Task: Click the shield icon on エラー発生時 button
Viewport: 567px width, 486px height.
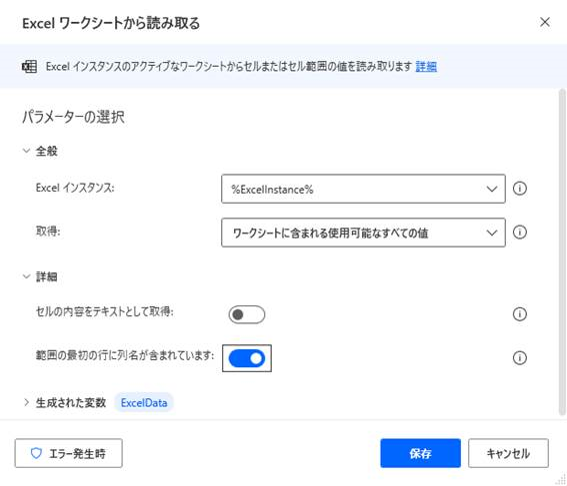Action: 36,453
